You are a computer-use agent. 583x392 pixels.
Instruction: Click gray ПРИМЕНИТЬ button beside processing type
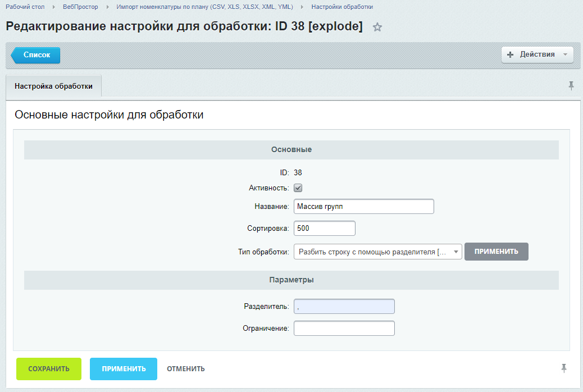click(x=496, y=252)
